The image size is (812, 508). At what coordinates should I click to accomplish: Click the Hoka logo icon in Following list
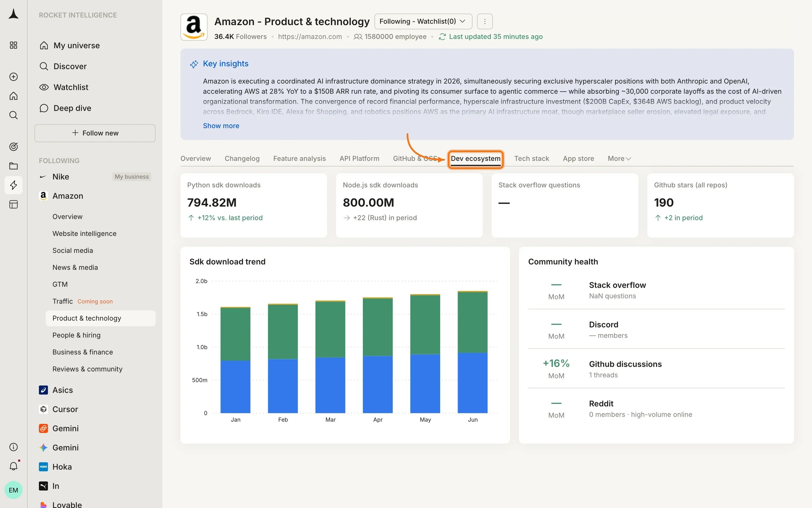pyautogui.click(x=43, y=467)
